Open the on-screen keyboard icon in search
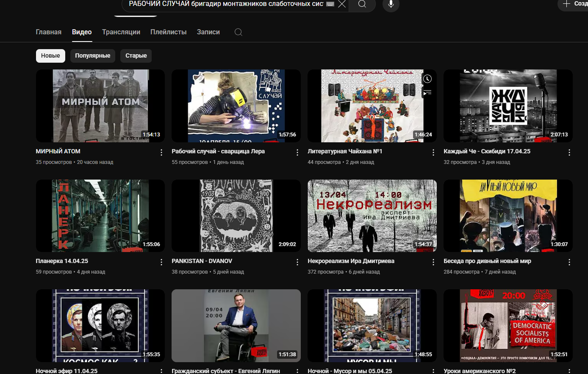Viewport: 588px width, 374px height. click(330, 4)
